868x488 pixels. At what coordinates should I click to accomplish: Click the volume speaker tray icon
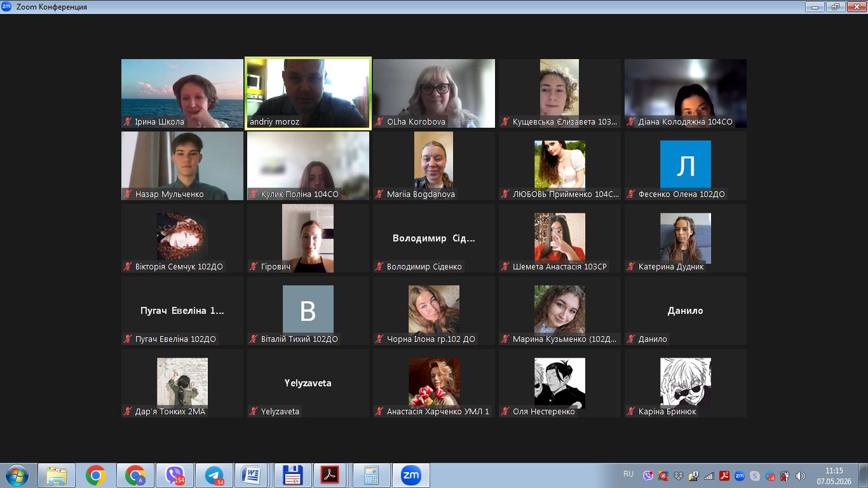click(801, 475)
